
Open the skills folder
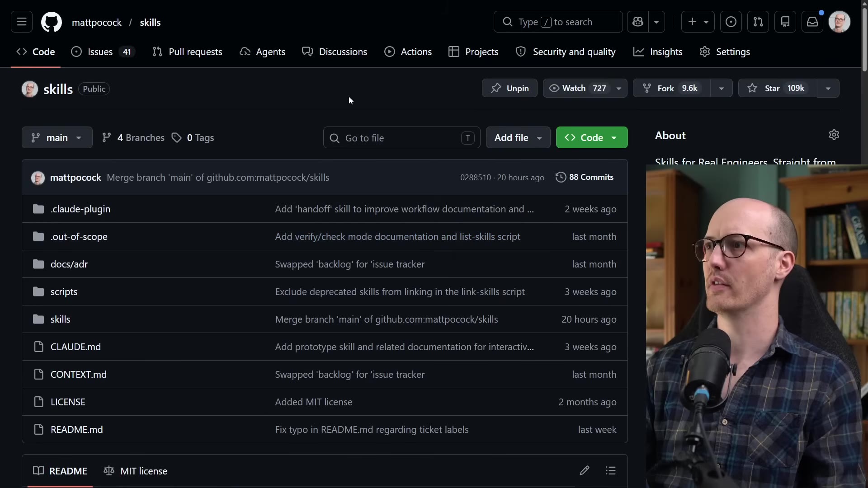tap(61, 319)
